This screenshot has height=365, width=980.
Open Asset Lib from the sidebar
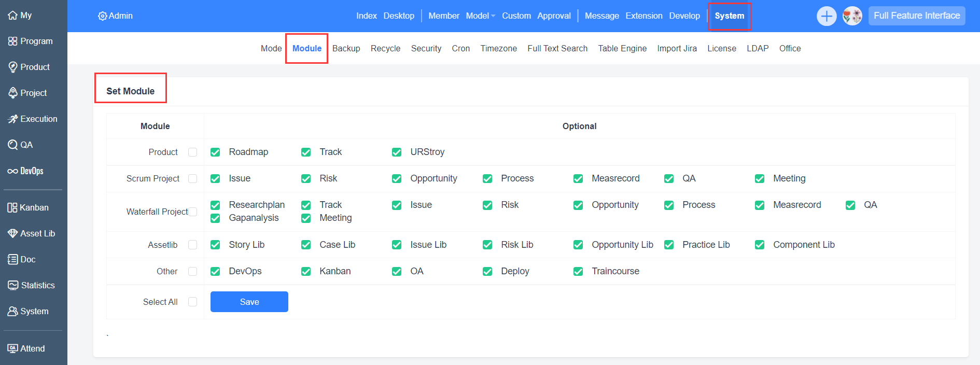(31, 234)
